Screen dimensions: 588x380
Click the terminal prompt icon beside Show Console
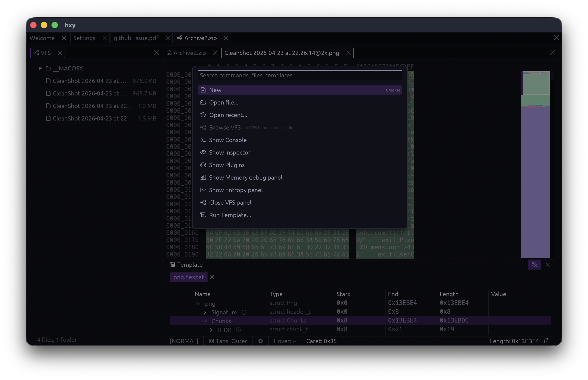click(x=203, y=140)
